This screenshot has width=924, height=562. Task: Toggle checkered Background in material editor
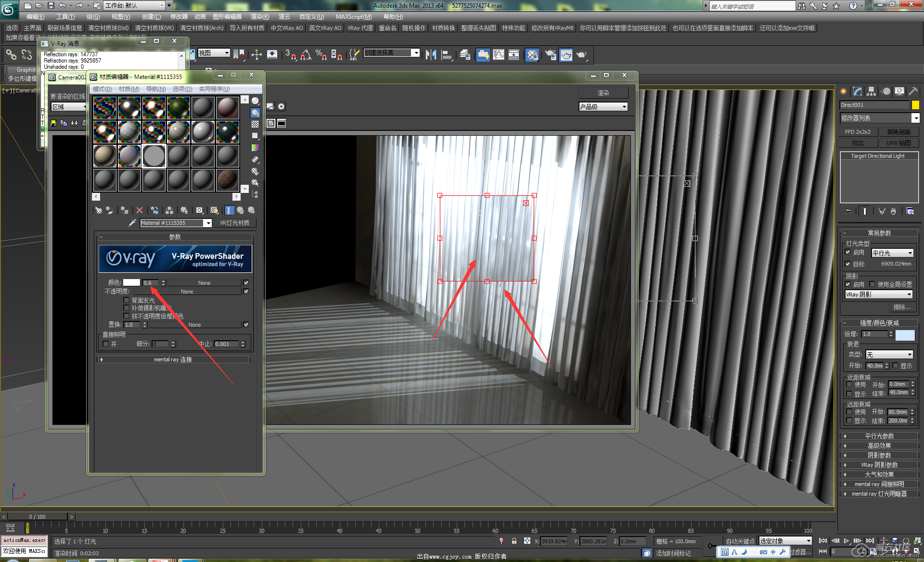click(255, 124)
